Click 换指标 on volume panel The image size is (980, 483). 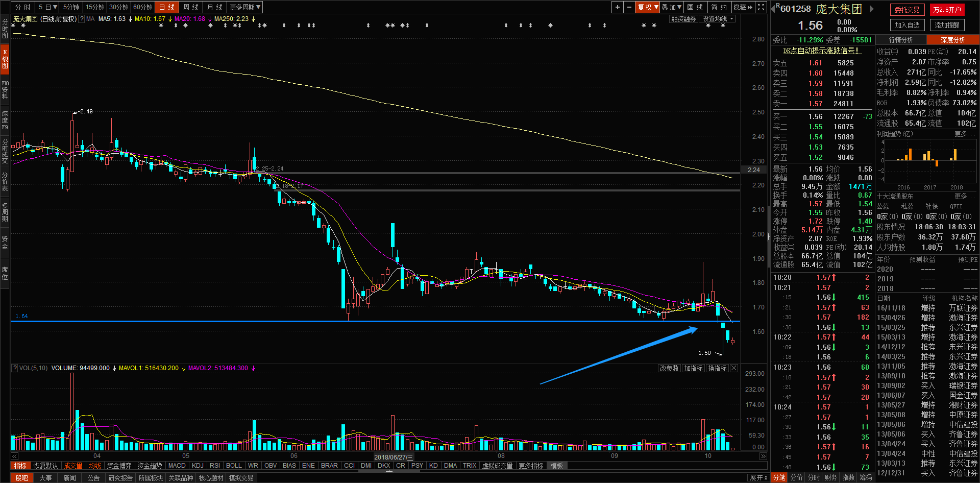click(x=718, y=368)
